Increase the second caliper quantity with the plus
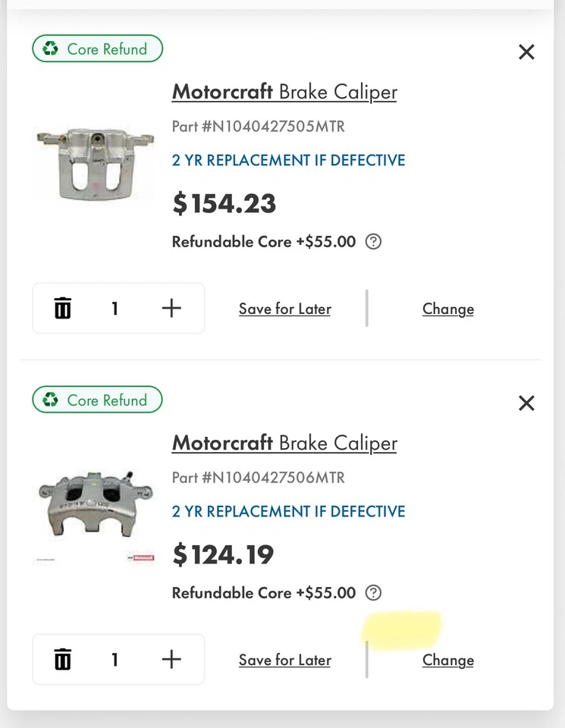This screenshot has height=728, width=565. coord(172,659)
